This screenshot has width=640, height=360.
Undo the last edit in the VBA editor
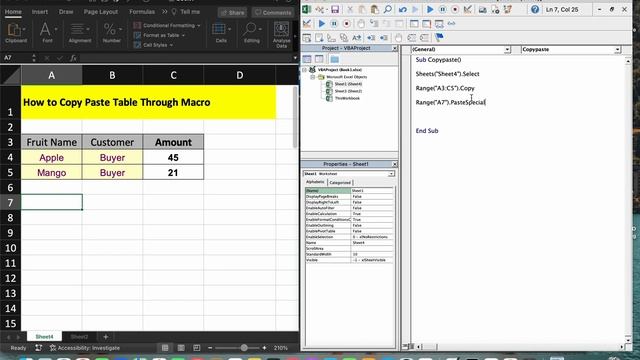click(403, 9)
